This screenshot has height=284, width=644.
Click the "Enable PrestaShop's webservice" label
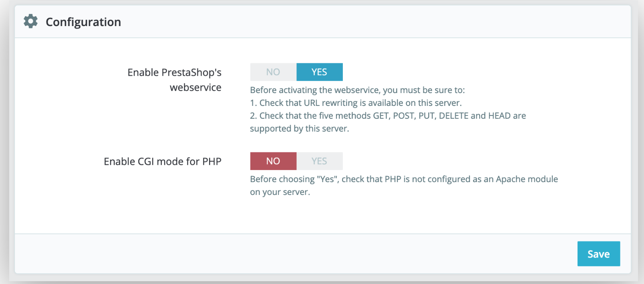click(x=175, y=80)
